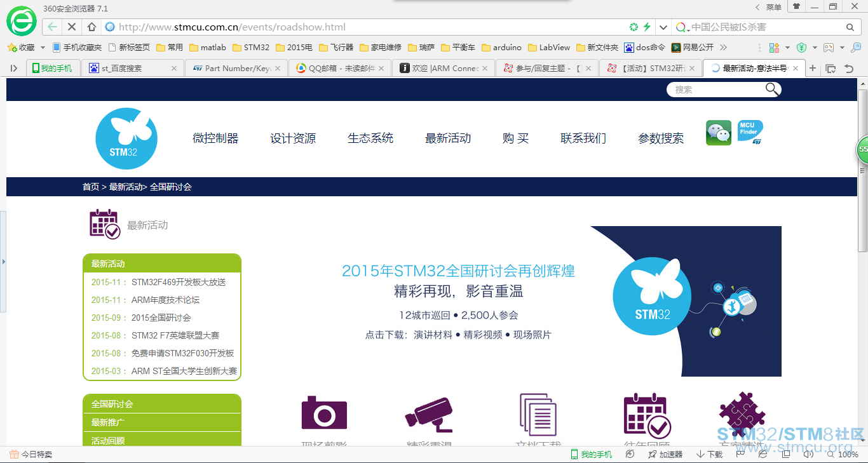Screen dimensions: 868x463
Task: Open the search engine selector dropdown
Action: click(x=682, y=27)
